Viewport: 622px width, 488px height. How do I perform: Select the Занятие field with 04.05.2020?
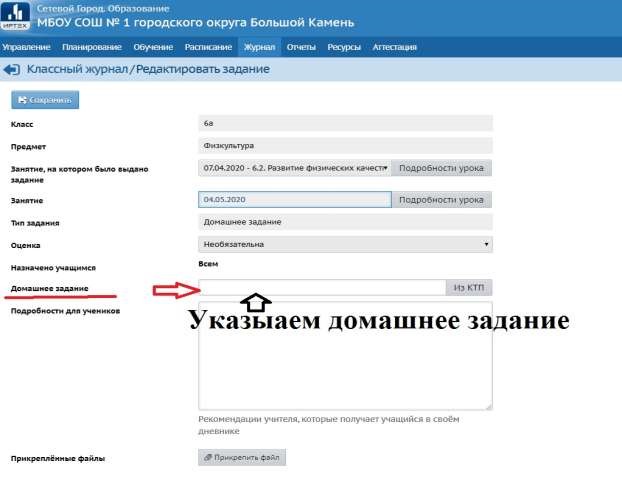click(295, 200)
